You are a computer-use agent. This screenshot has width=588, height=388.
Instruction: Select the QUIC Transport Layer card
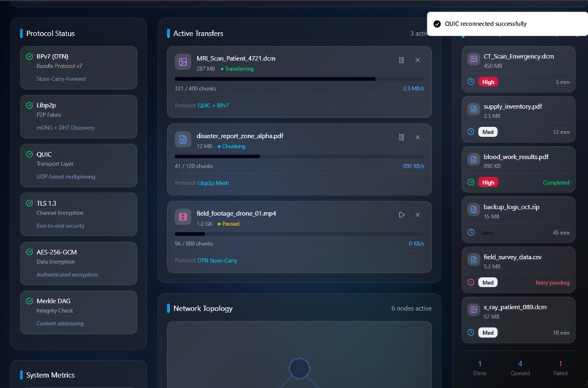click(x=79, y=166)
